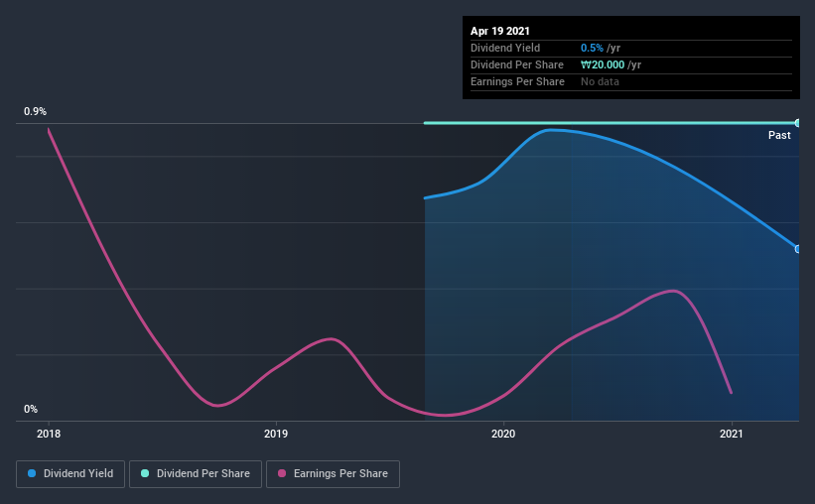
Task: Select the 2020 x-axis label
Action: pos(503,434)
